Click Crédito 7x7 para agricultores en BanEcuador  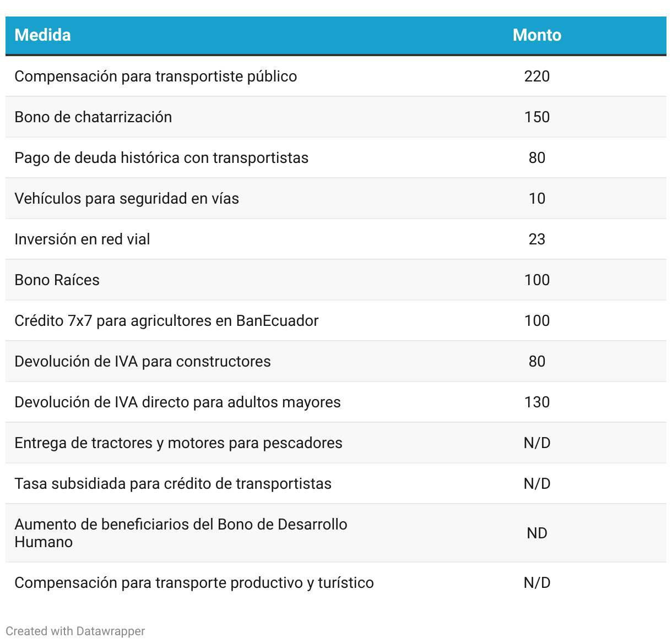(x=166, y=320)
